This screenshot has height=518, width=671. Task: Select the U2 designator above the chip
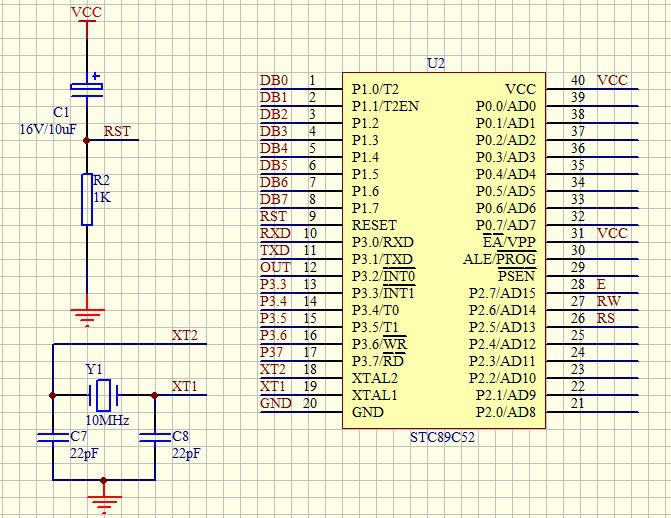436,64
